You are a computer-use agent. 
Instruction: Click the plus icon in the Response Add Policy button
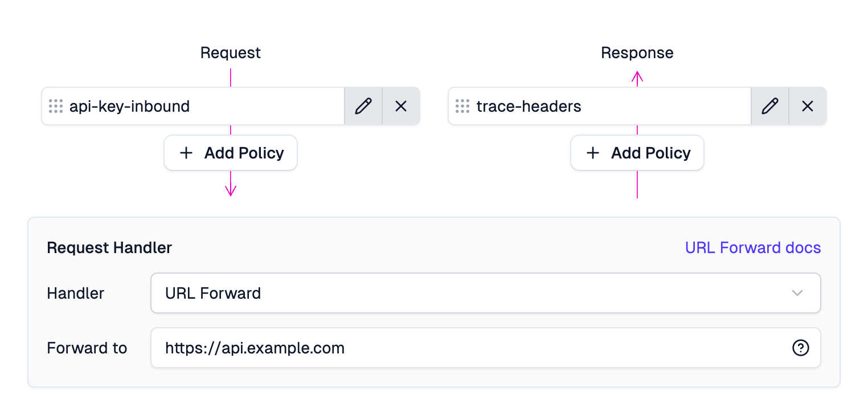point(593,153)
